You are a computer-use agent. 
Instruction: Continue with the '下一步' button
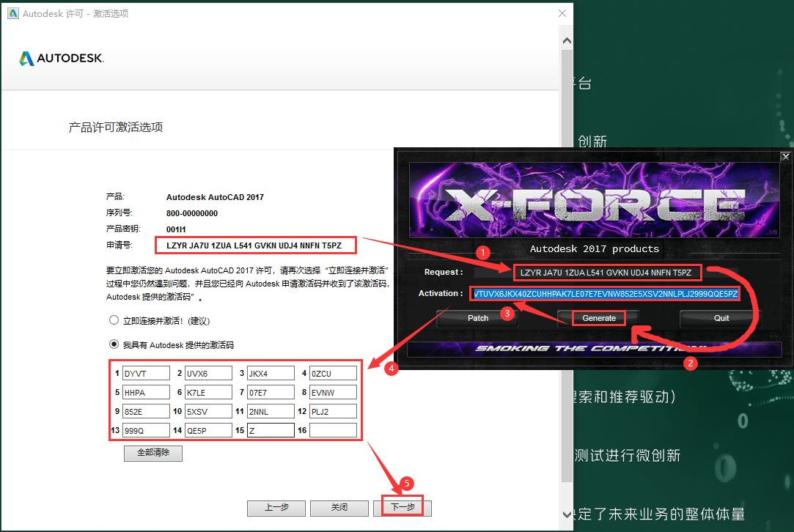coord(402,508)
